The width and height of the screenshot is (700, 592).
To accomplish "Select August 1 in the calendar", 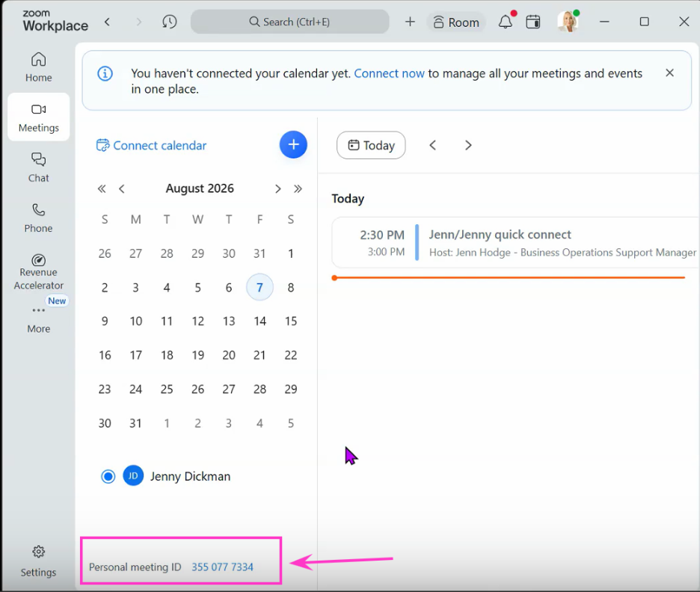I will pos(291,253).
